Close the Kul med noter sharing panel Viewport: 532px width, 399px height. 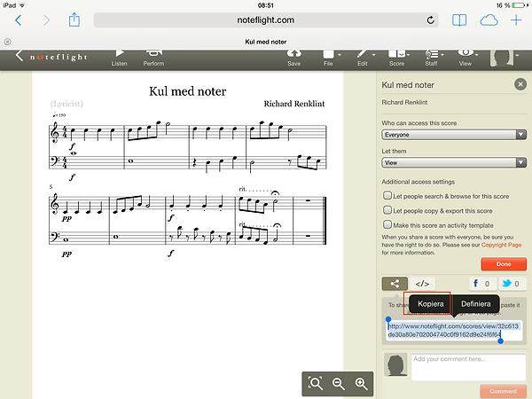click(520, 84)
